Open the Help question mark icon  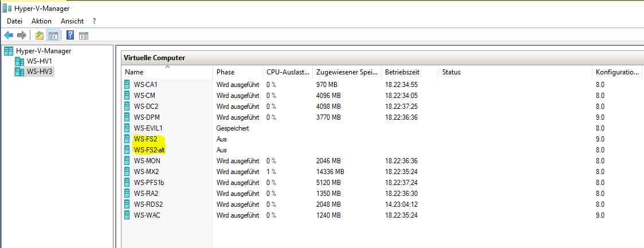point(70,36)
